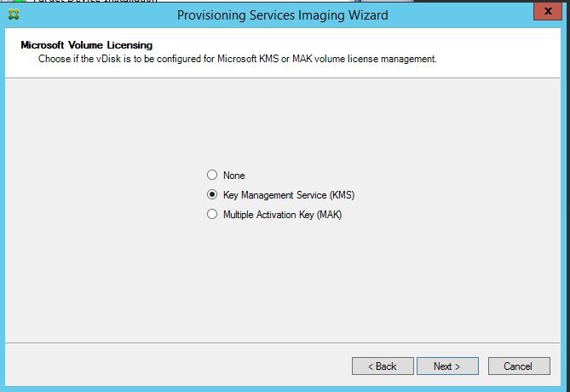Click the separator line above the buttons
This screenshot has height=392, width=570.
256,343
